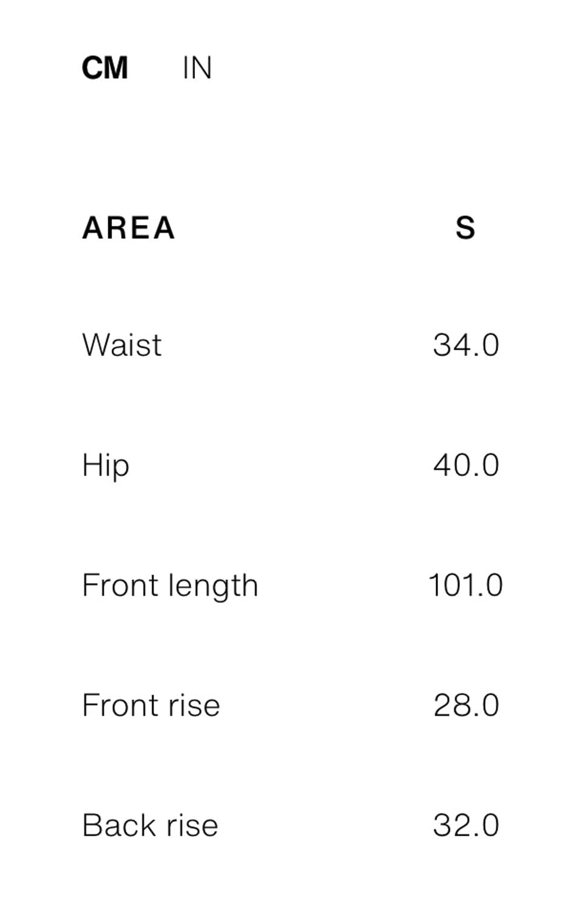
Task: Select the inches unit option
Action: coord(197,68)
